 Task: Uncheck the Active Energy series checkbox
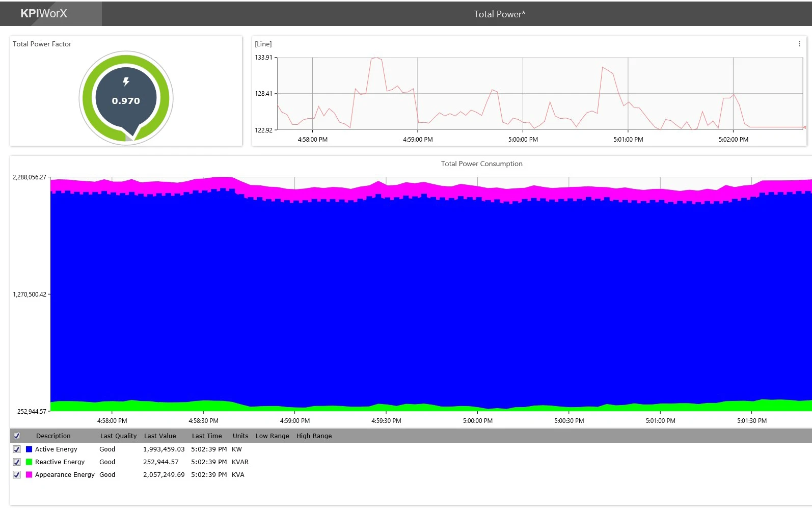tap(17, 449)
